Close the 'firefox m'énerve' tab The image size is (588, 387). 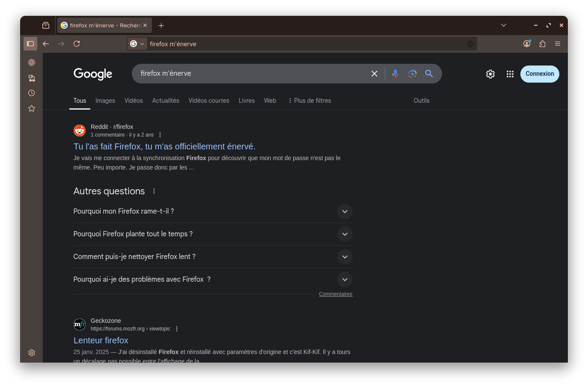[145, 25]
